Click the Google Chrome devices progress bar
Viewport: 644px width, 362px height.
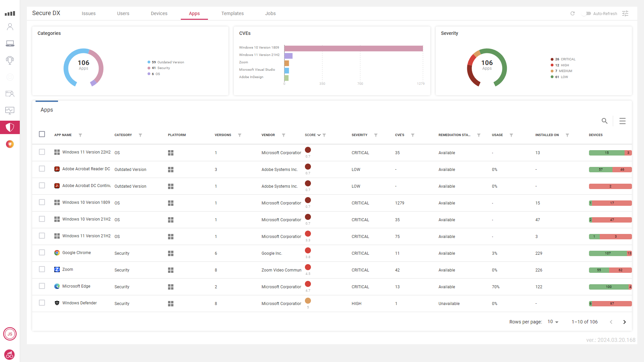point(610,253)
